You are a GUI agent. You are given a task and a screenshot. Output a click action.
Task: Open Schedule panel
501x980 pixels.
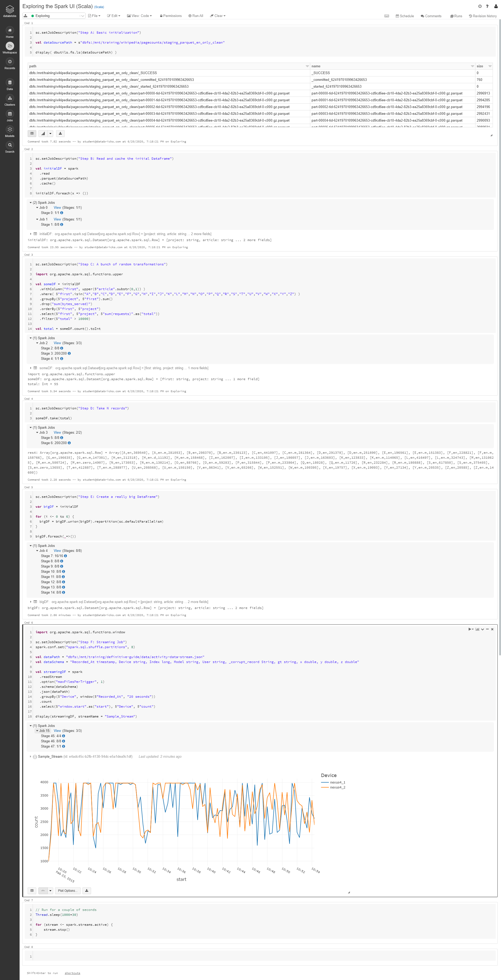coord(405,16)
